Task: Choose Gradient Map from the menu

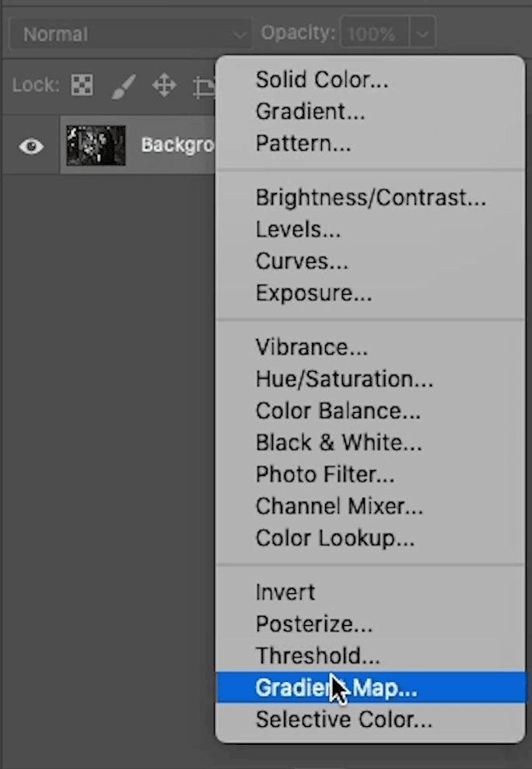Action: coord(336,688)
